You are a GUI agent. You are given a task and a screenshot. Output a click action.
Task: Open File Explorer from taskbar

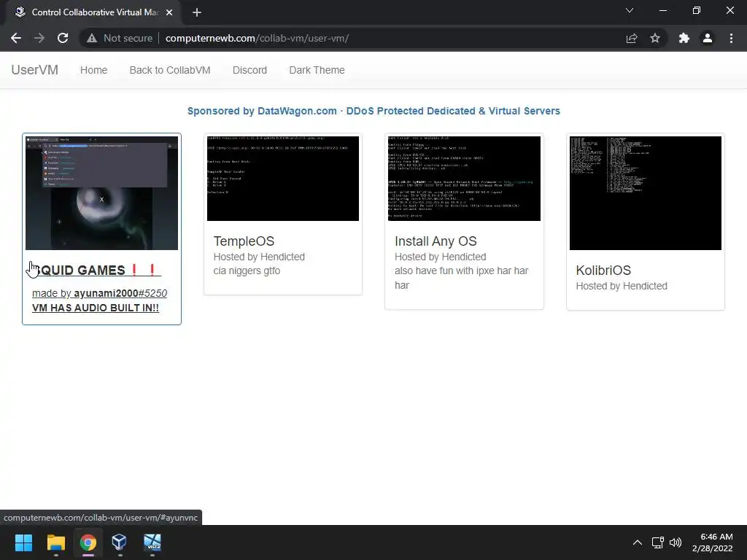coord(55,542)
